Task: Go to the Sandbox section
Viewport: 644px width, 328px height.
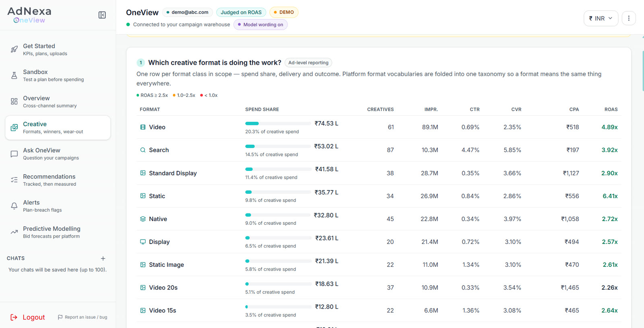Action: coord(58,76)
